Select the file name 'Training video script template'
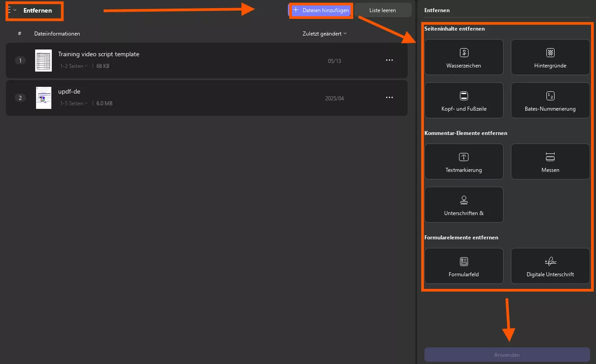Screen dimensions: 596x364 [99, 54]
